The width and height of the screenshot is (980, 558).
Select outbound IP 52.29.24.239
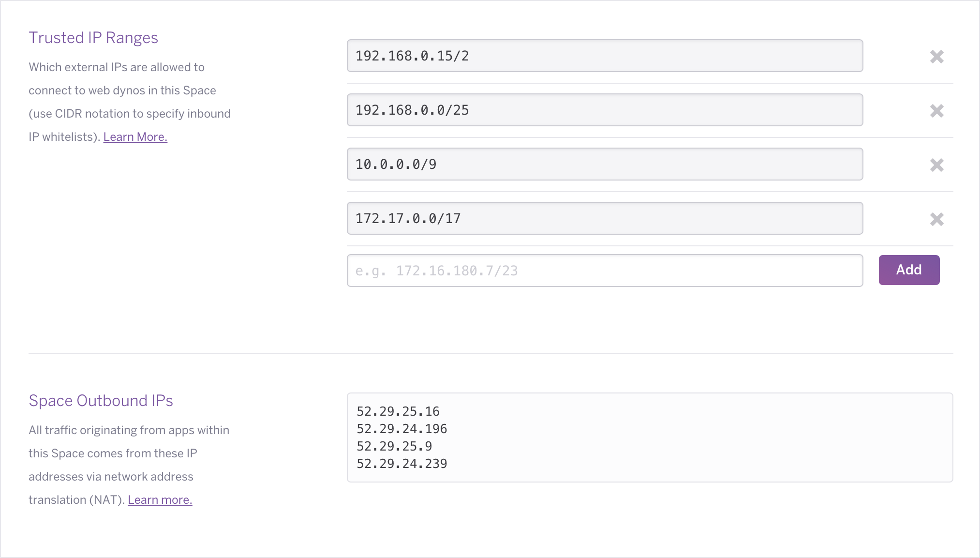coord(401,464)
